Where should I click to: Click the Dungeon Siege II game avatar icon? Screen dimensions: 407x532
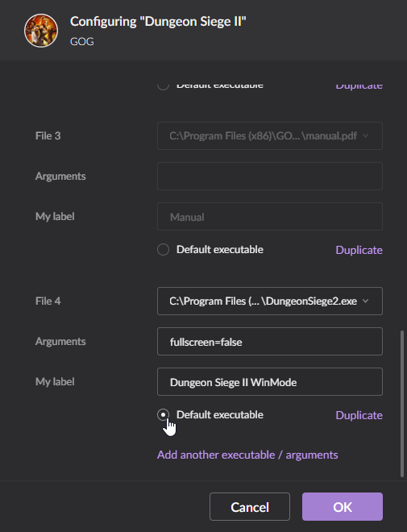(41, 31)
